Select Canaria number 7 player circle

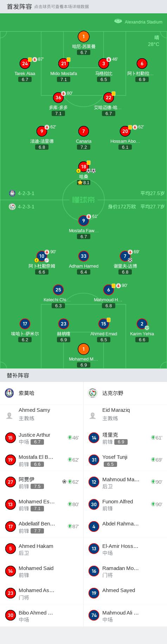pos(83,131)
